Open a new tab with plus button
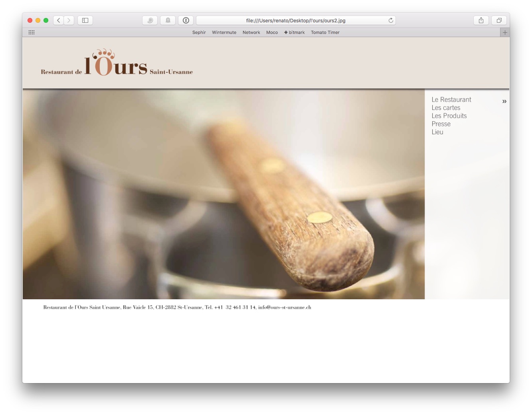Viewport: 532px width, 415px height. coord(505,32)
